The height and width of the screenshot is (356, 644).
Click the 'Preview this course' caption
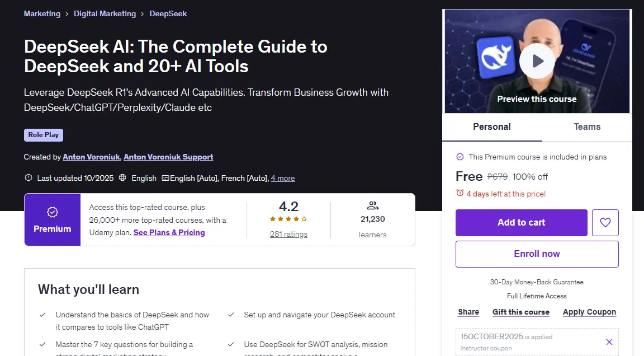537,99
